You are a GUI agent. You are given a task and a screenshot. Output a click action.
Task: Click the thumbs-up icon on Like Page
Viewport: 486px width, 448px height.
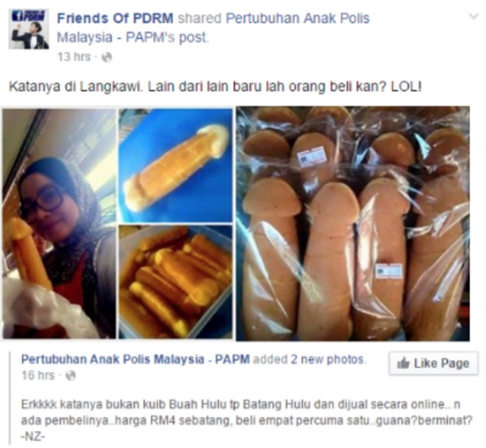pyautogui.click(x=403, y=363)
